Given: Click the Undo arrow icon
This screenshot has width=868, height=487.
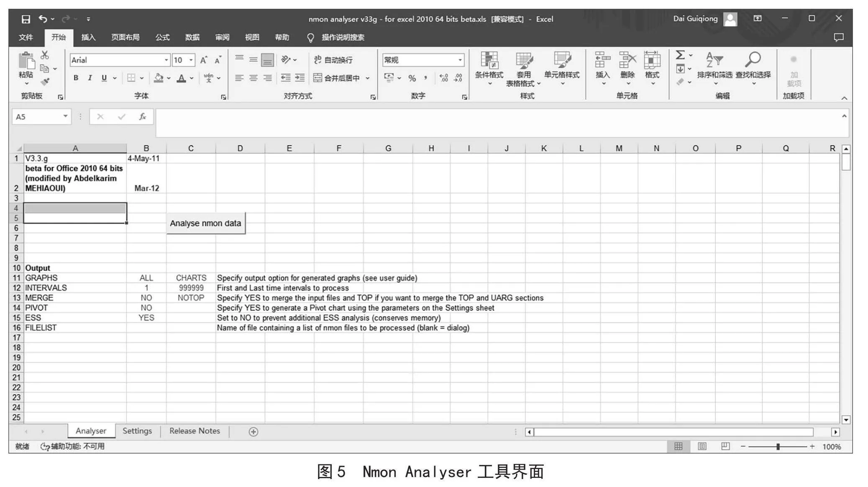Looking at the screenshot, I should pyautogui.click(x=43, y=19).
